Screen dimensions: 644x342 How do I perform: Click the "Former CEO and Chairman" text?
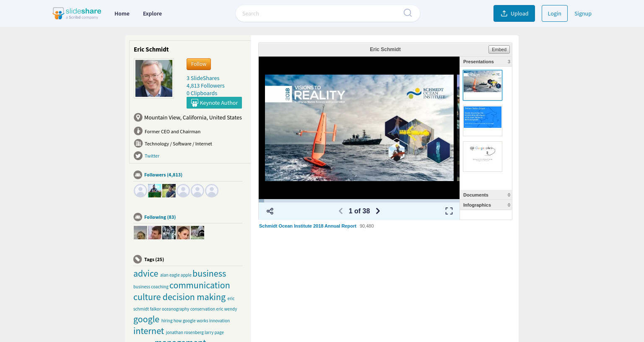coord(172,132)
